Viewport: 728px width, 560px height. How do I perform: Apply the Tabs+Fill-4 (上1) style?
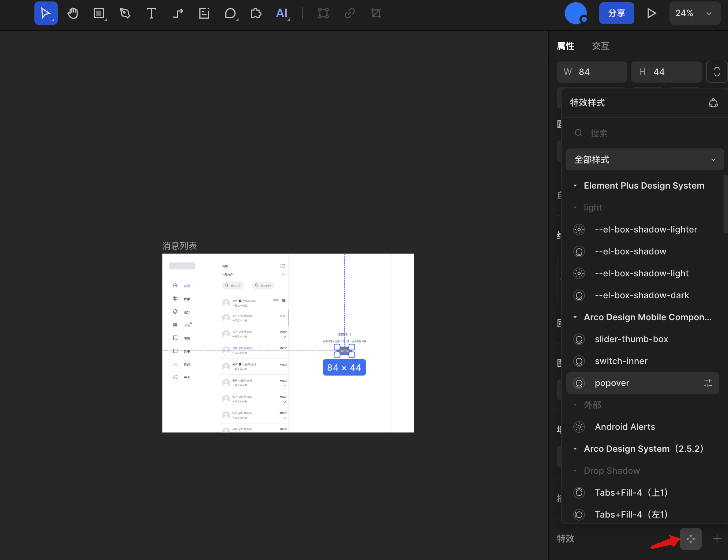pos(643,493)
